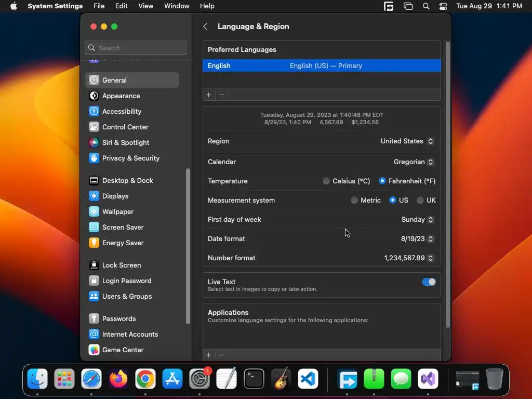The image size is (532, 399).
Task: Open Region dropdown showing United States
Action: coord(407,141)
